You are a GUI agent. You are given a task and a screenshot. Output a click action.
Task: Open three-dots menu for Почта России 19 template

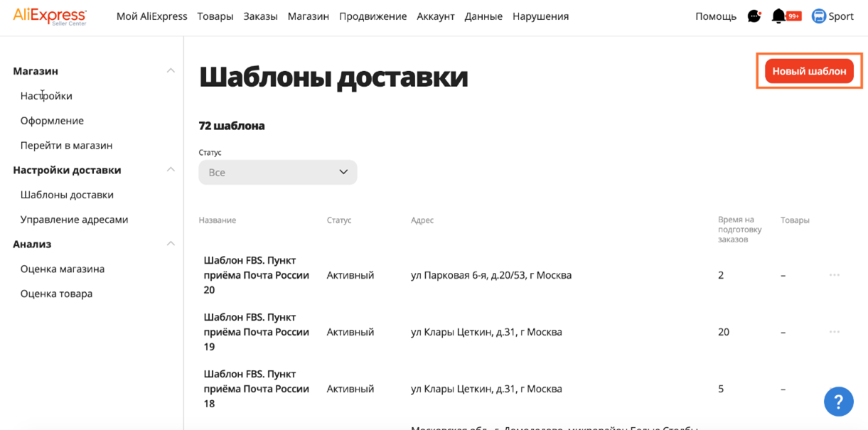point(835,332)
